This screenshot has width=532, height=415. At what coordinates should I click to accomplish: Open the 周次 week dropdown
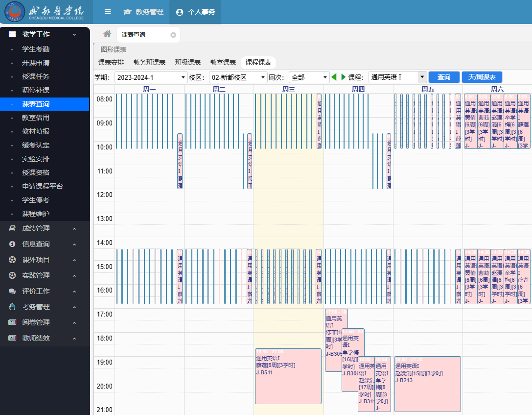[x=309, y=77]
